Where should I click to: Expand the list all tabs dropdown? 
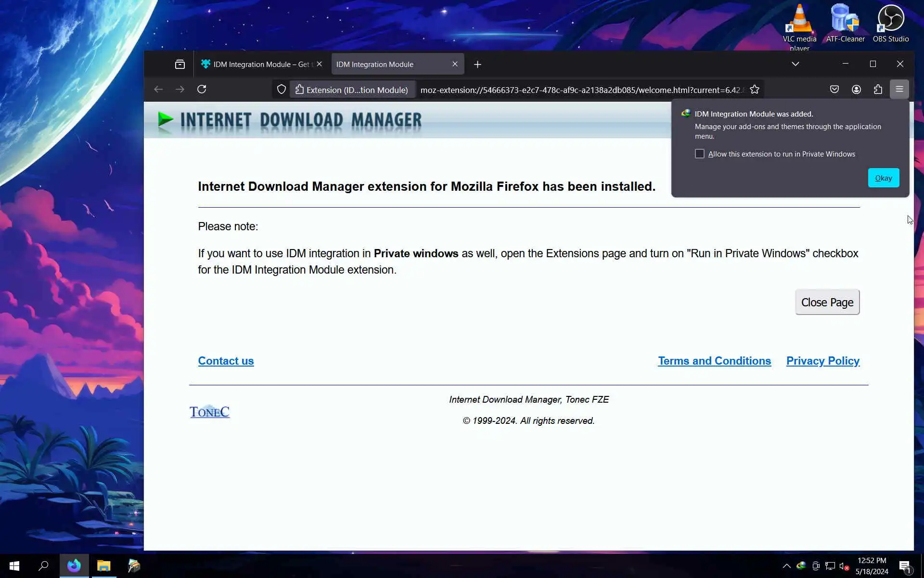pos(795,64)
